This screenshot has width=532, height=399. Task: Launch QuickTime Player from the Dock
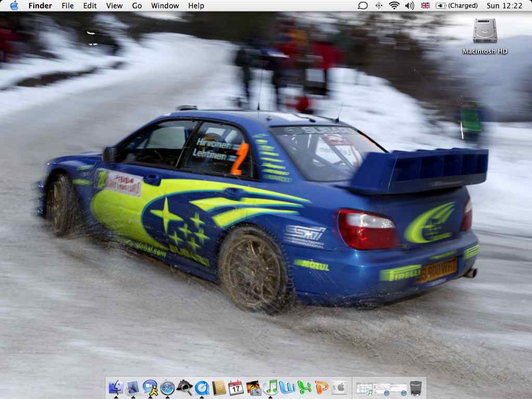202,388
